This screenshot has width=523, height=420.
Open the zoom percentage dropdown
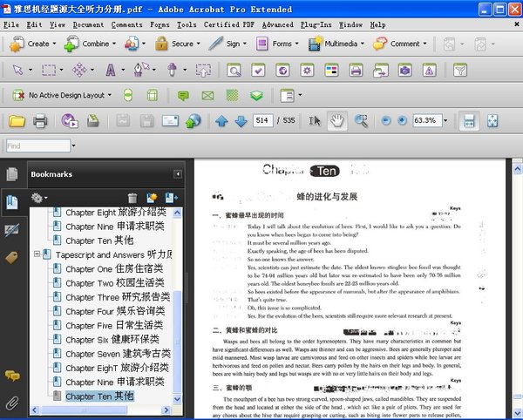click(x=445, y=121)
